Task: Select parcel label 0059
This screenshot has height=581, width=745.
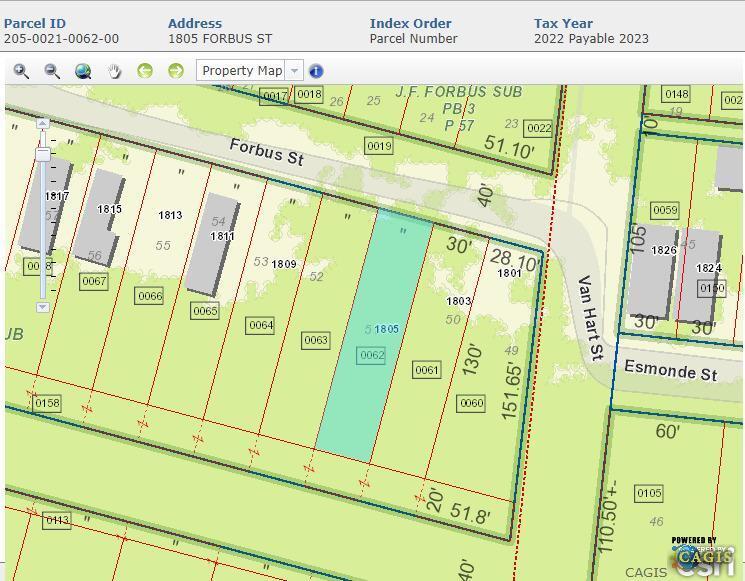Action: [665, 210]
